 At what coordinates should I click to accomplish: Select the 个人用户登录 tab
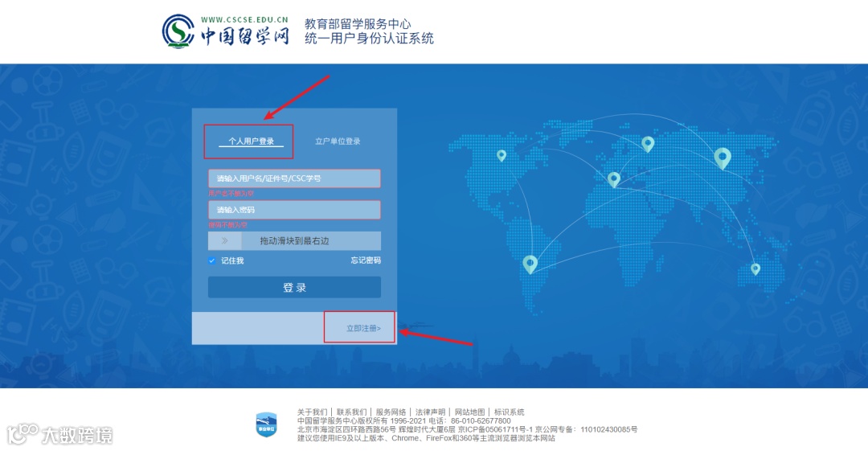[x=252, y=141]
